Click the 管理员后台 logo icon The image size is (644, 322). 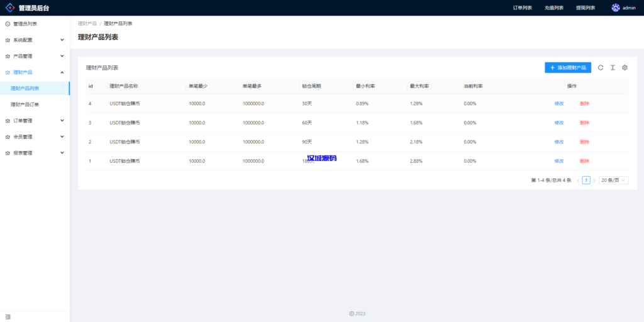click(9, 8)
